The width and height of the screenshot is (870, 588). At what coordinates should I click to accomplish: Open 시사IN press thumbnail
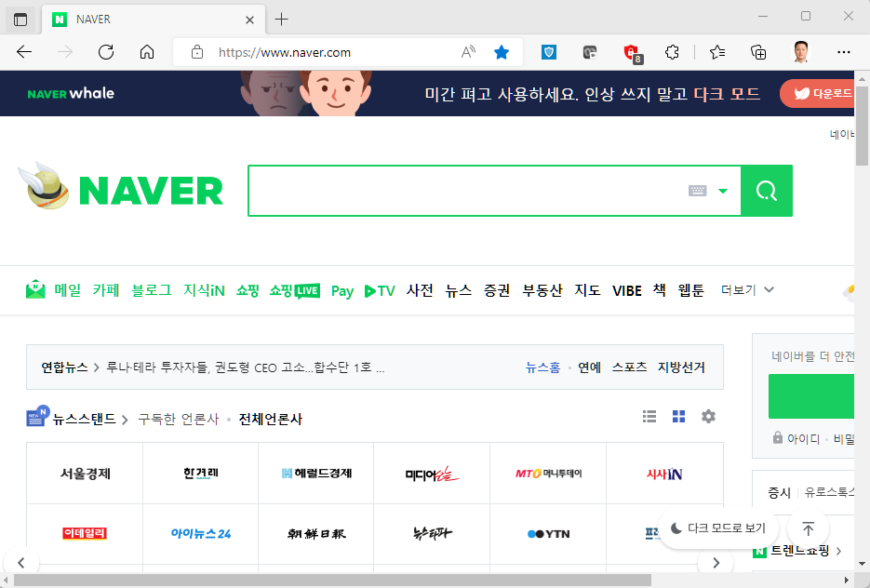[664, 474]
